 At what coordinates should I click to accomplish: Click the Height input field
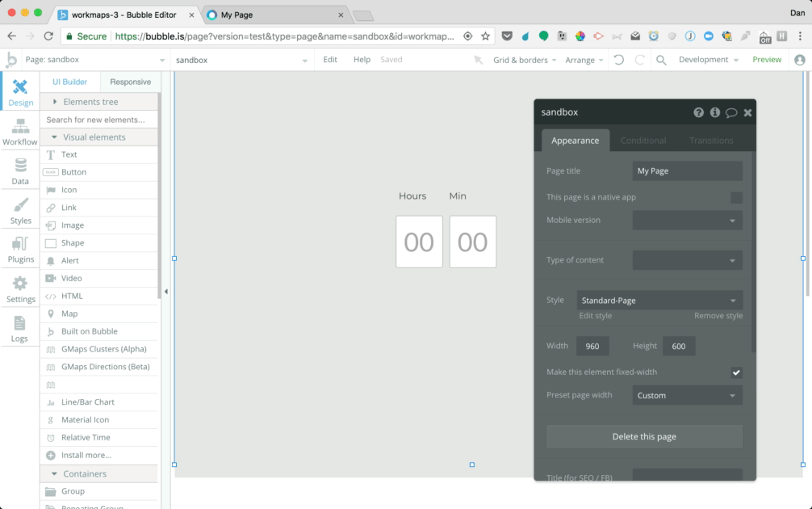coord(679,347)
